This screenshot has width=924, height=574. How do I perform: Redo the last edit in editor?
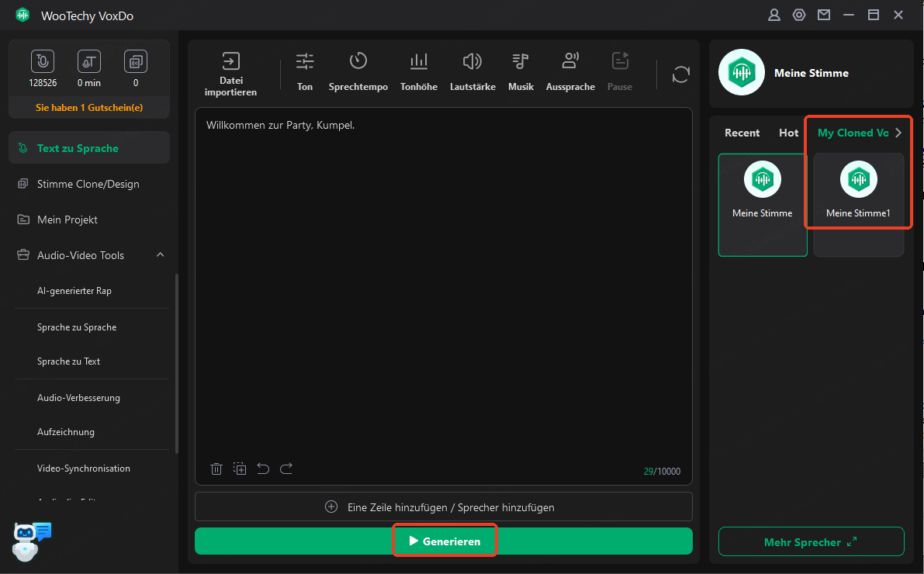point(286,469)
